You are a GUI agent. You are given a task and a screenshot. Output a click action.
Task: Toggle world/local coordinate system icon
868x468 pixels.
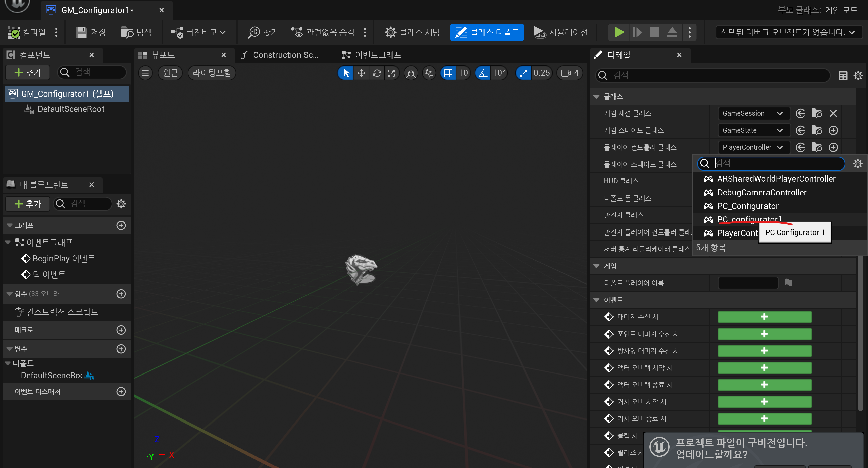[411, 73]
